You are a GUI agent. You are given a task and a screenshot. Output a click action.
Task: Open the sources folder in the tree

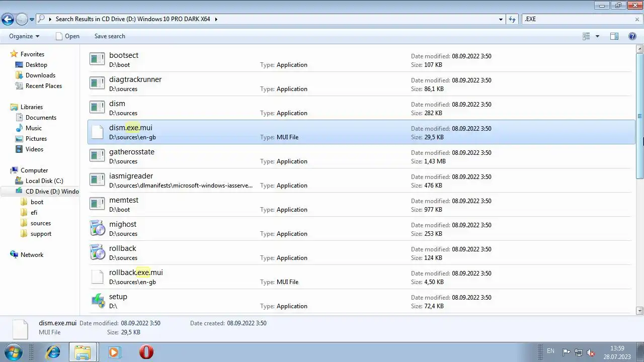tap(41, 223)
